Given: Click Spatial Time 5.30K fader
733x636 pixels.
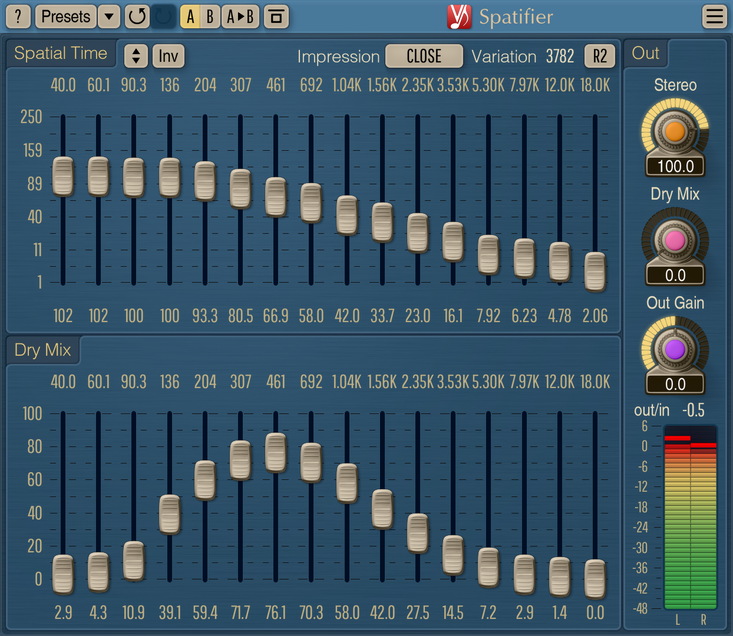Looking at the screenshot, I should click(488, 255).
